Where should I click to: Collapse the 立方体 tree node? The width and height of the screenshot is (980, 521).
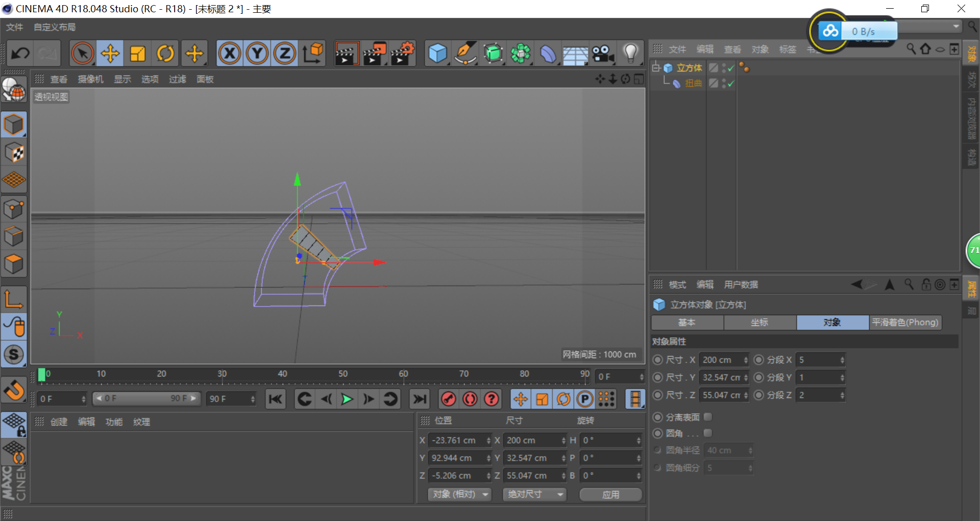coord(655,67)
